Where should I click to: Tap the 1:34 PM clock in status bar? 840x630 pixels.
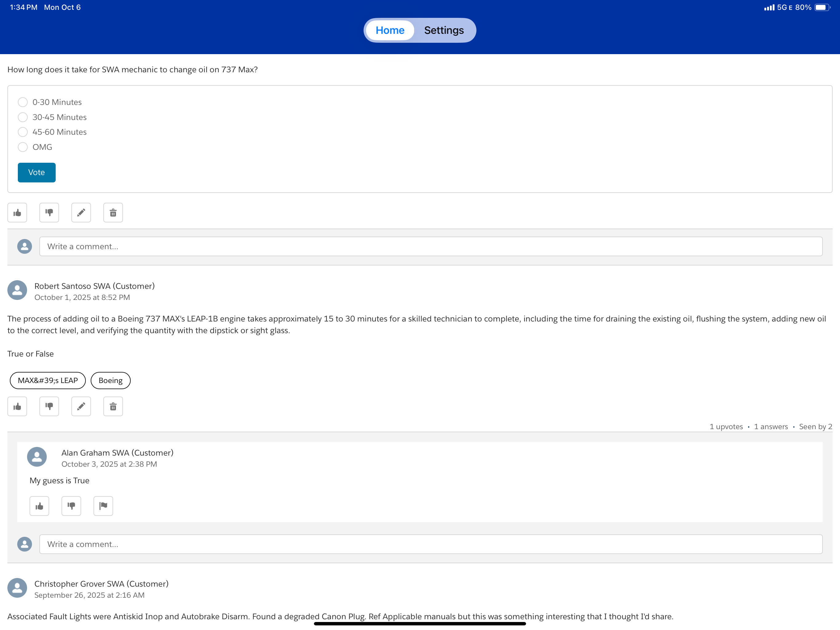(x=24, y=8)
